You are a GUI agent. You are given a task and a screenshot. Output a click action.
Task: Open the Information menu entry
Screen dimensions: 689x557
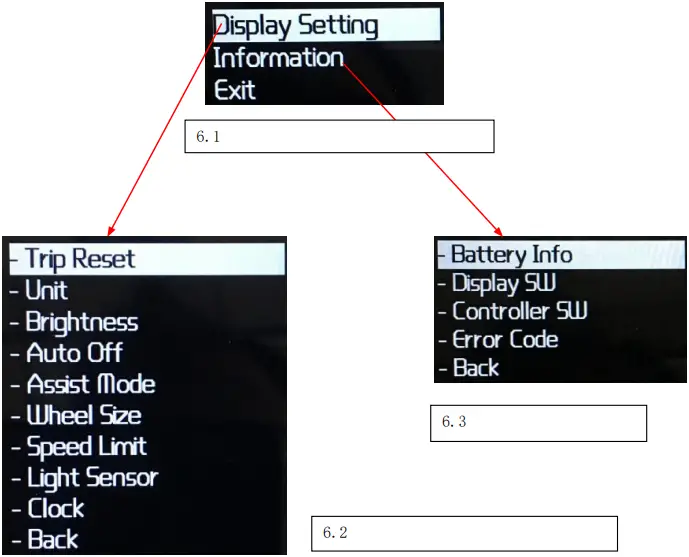[x=279, y=58]
